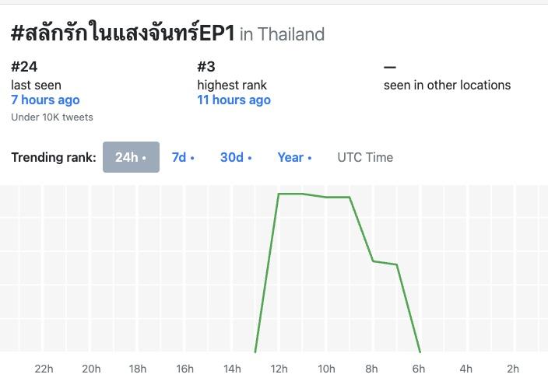Switch to the 7d trending view
Image resolution: width=548 pixels, height=392 pixels.
[x=183, y=157]
